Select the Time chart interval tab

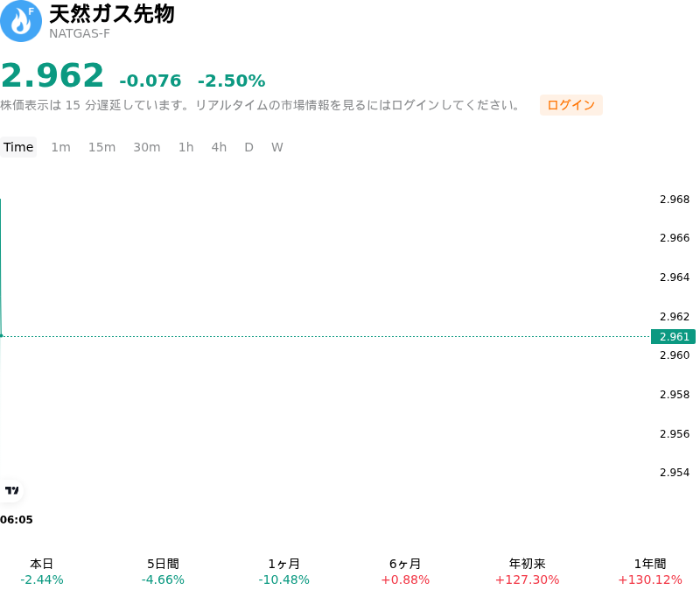[18, 147]
